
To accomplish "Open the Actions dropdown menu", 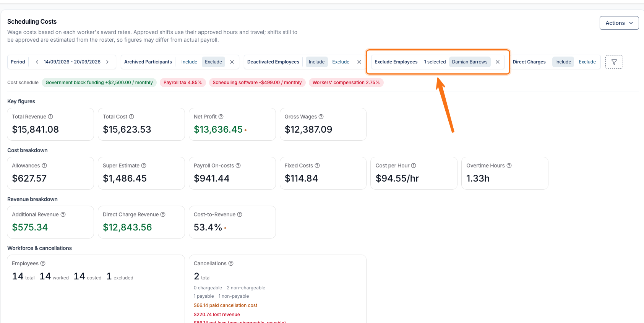I will tap(619, 23).
